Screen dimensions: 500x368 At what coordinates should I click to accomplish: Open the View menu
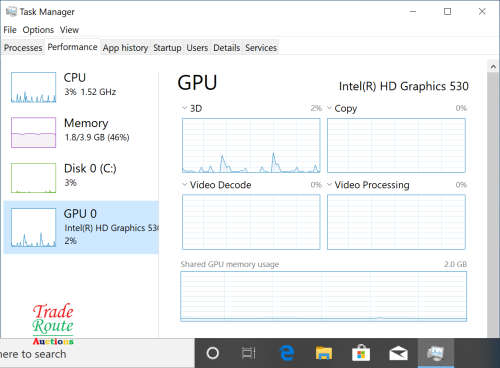(69, 30)
